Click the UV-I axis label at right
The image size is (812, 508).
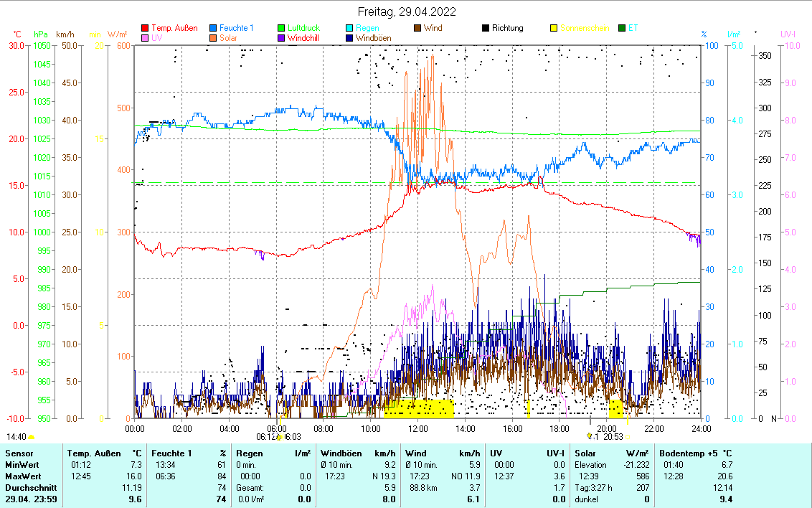click(788, 34)
